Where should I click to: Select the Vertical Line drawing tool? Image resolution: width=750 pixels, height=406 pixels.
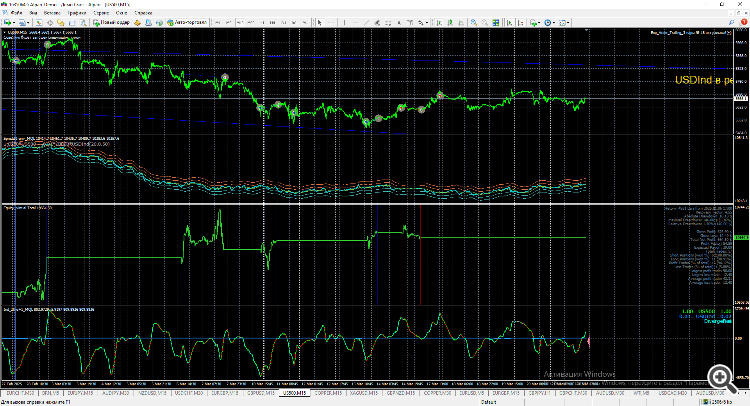344,22
